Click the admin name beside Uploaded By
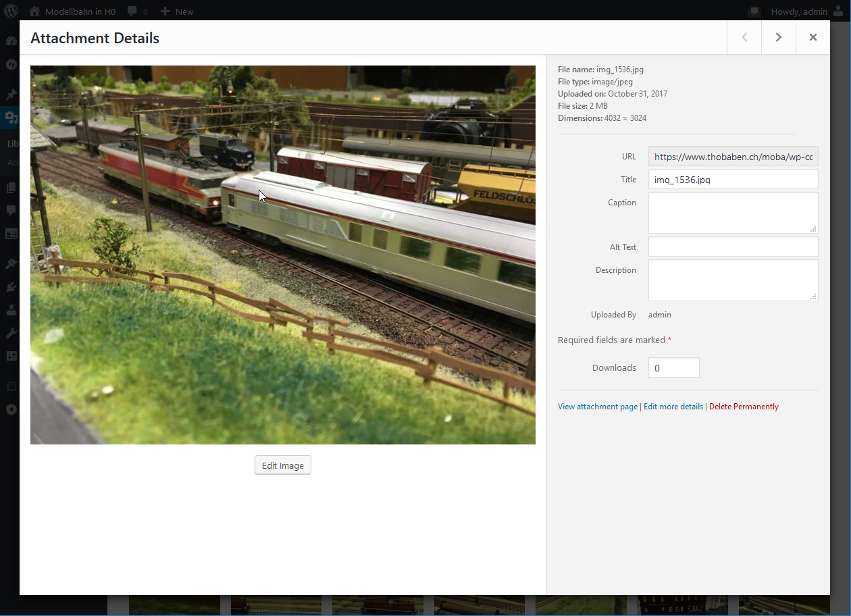This screenshot has width=851, height=616. [x=660, y=315]
